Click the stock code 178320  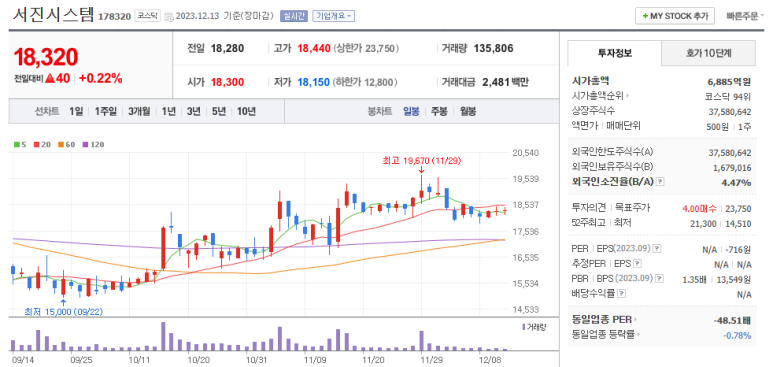click(x=114, y=16)
